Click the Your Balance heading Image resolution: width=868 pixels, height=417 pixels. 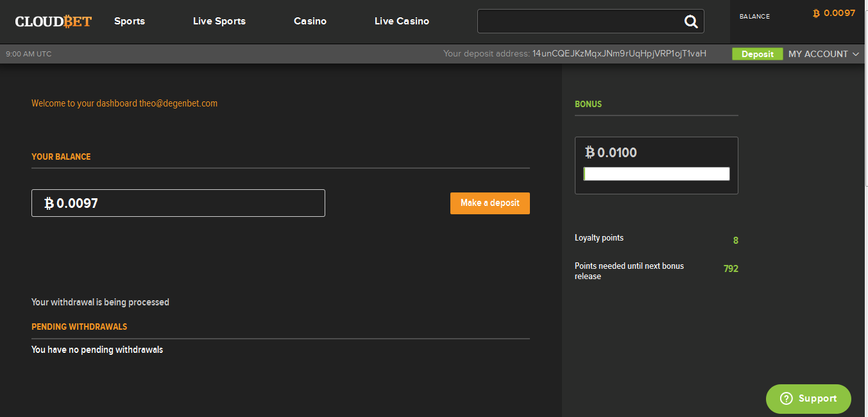click(x=61, y=157)
